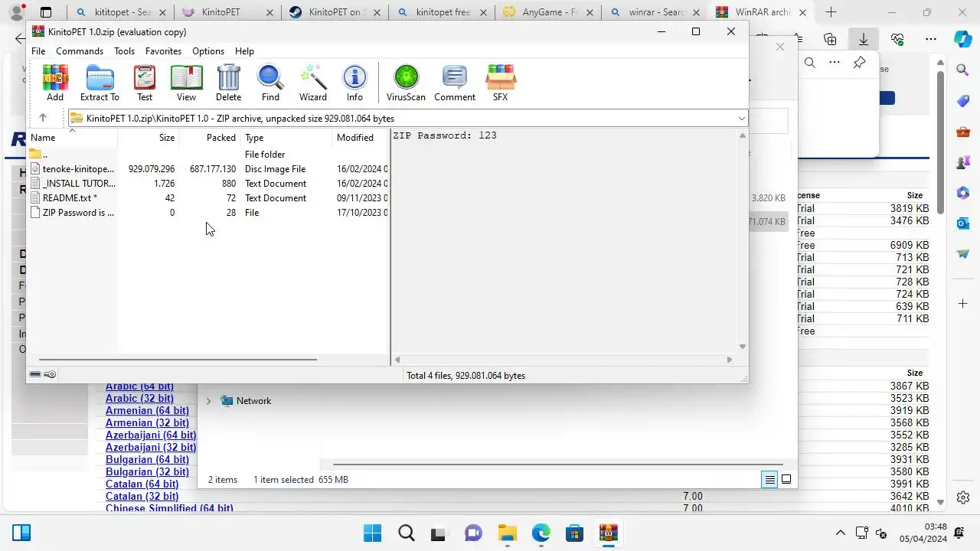This screenshot has height=551, width=980.
Task: Open the Wizard tool icon
Action: 312,83
